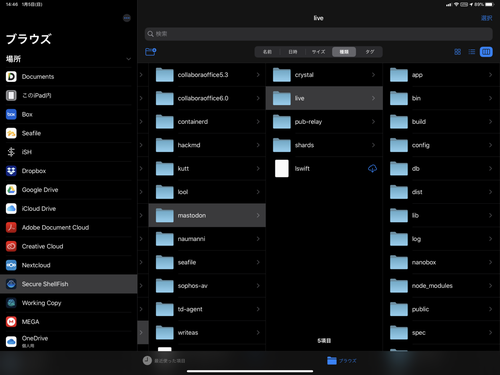Image resolution: width=500 pixels, height=375 pixels.
Task: Open the lswift file
Action: click(324, 169)
